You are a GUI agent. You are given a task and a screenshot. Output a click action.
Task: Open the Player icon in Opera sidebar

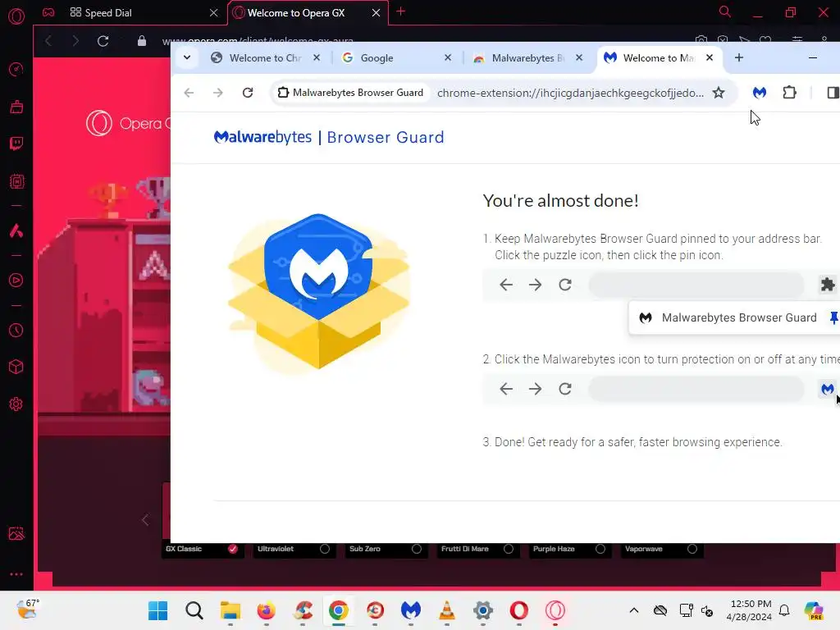click(16, 281)
